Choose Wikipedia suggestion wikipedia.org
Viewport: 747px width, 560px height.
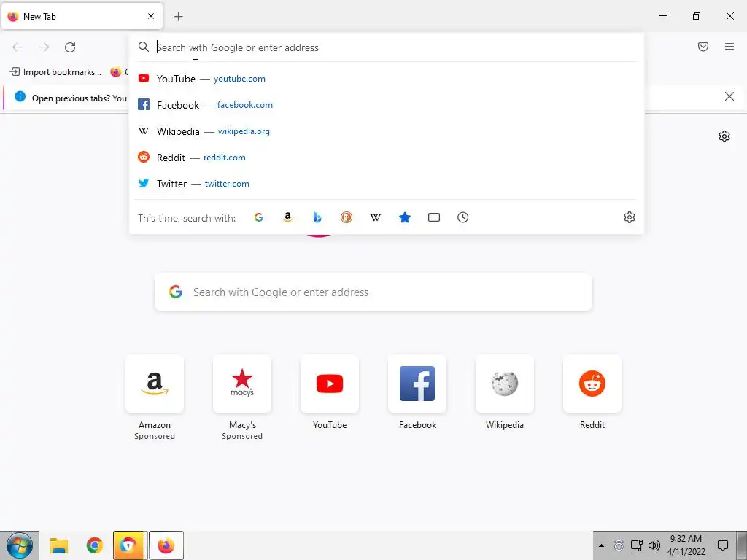click(x=386, y=131)
